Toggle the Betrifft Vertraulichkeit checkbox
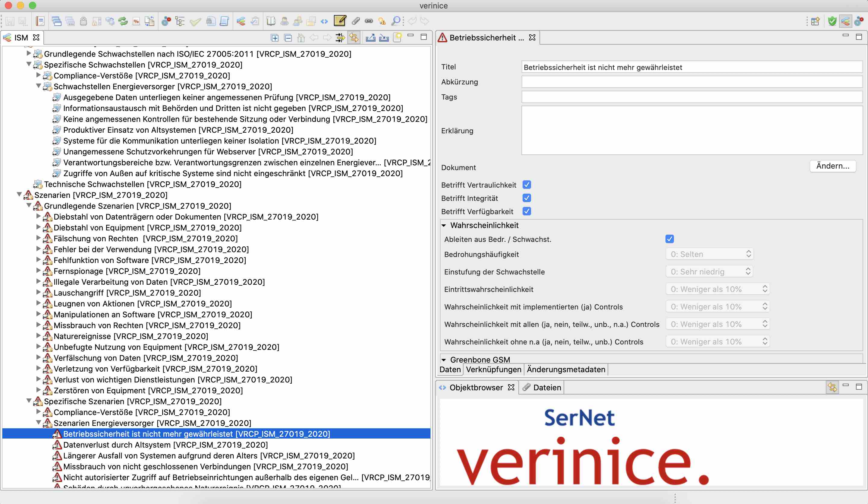Viewport: 868px width, 504px height. click(x=526, y=185)
